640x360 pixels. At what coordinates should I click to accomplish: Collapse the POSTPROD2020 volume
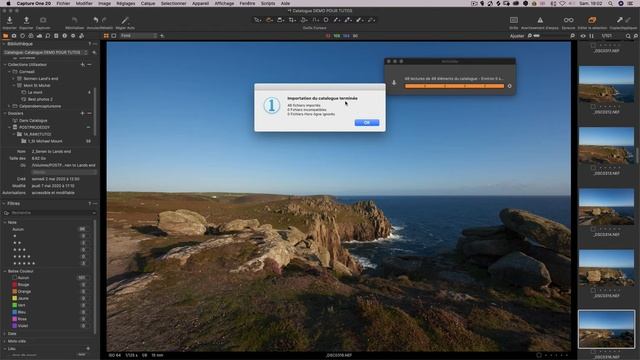(x=9, y=127)
